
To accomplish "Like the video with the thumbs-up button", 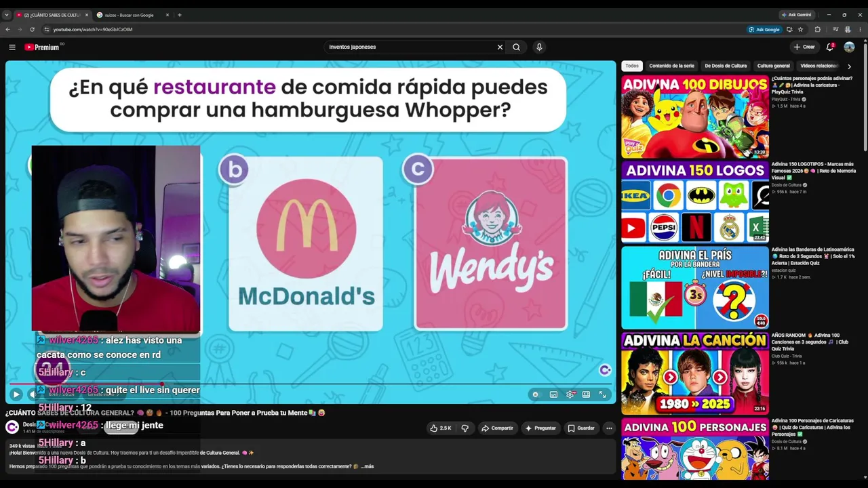I will [441, 428].
